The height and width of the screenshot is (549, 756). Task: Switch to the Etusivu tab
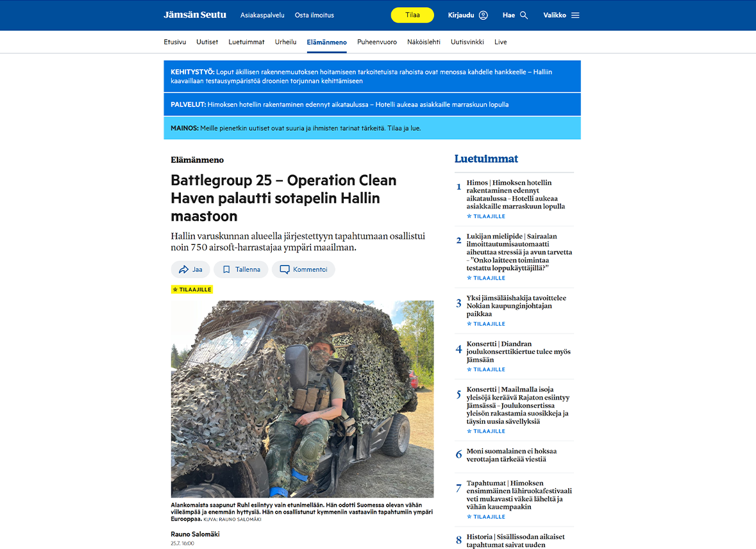[174, 42]
